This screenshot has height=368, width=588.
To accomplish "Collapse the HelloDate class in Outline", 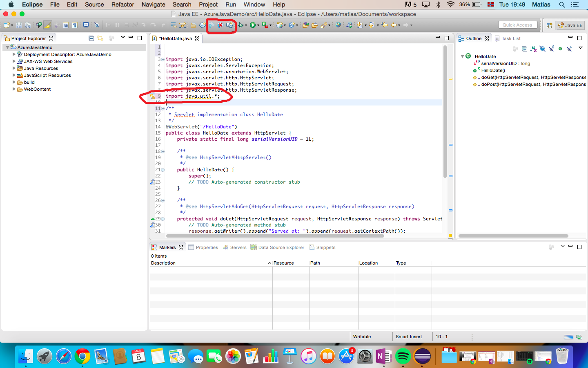I will tap(462, 56).
